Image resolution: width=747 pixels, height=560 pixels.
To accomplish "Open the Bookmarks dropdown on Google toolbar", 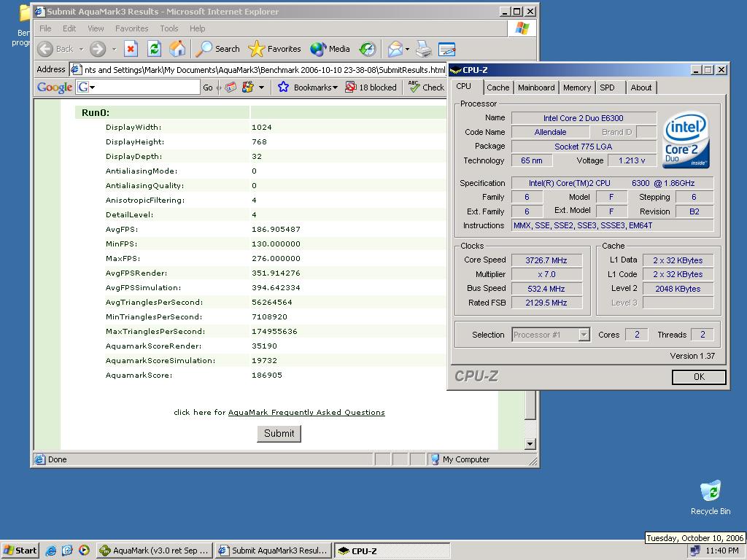I will [315, 87].
